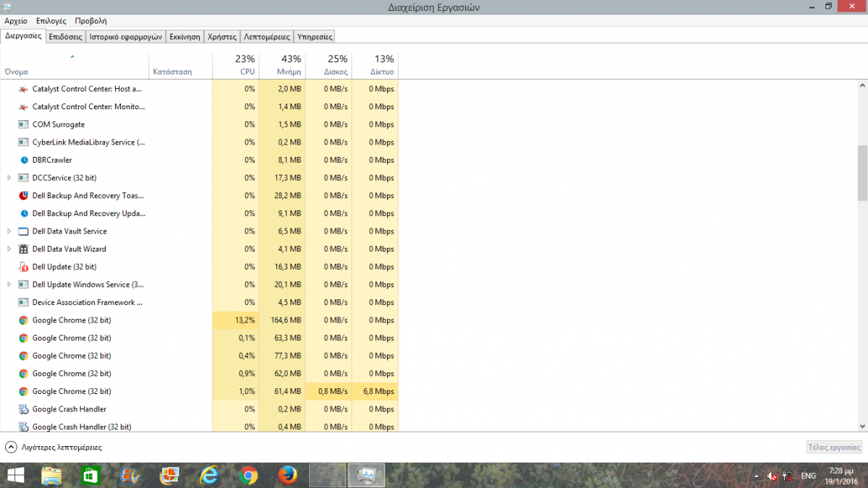This screenshot has width=868, height=488.
Task: Click the Device Association Framework icon
Action: pyautogui.click(x=23, y=302)
